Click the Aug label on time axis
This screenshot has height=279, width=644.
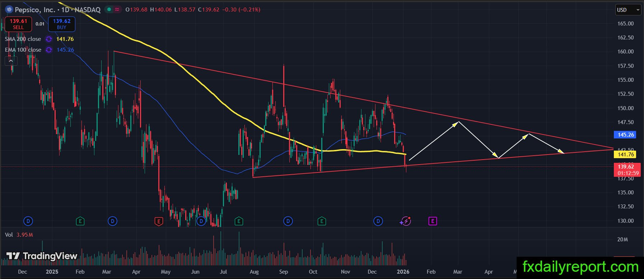click(254, 272)
